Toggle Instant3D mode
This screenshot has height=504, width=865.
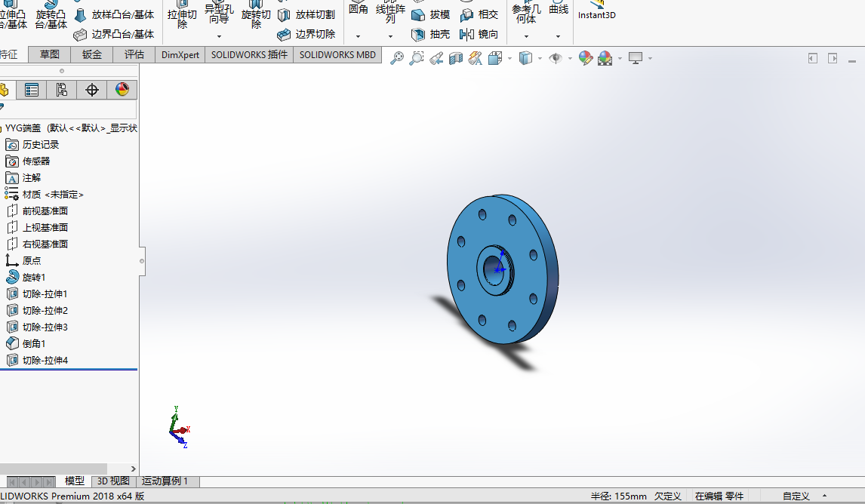click(596, 14)
